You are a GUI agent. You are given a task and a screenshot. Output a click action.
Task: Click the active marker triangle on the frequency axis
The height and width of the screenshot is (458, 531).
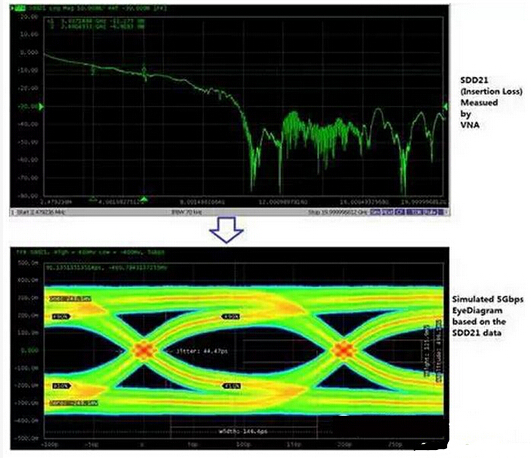click(145, 199)
